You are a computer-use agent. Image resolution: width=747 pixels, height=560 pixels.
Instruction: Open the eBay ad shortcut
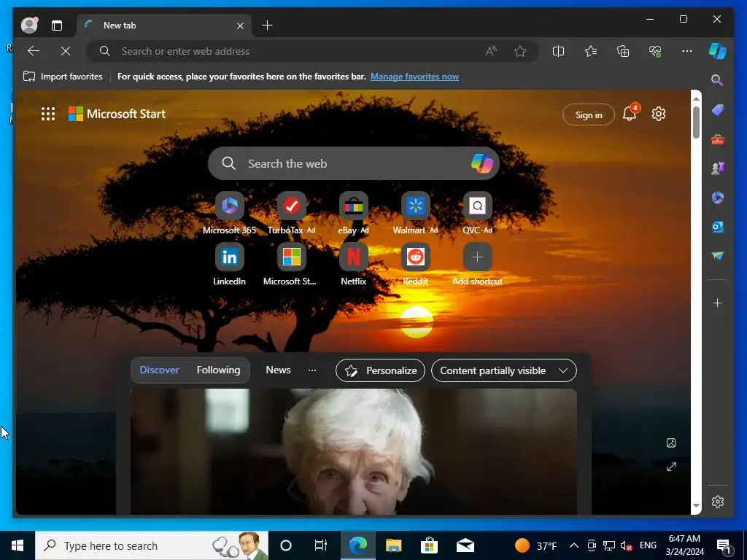click(354, 214)
